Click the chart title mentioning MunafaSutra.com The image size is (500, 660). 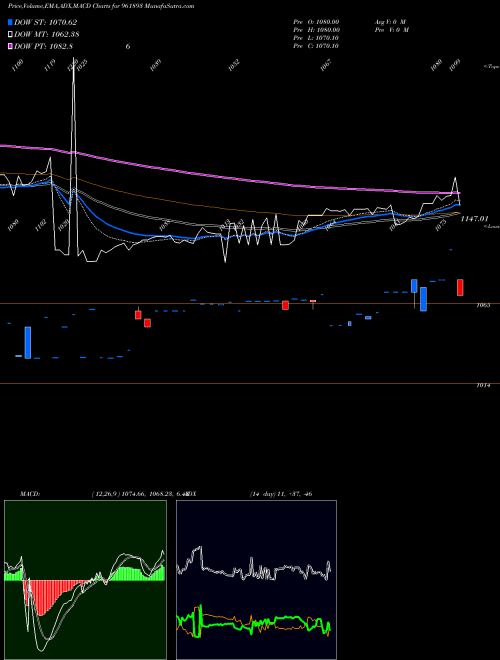tap(101, 6)
